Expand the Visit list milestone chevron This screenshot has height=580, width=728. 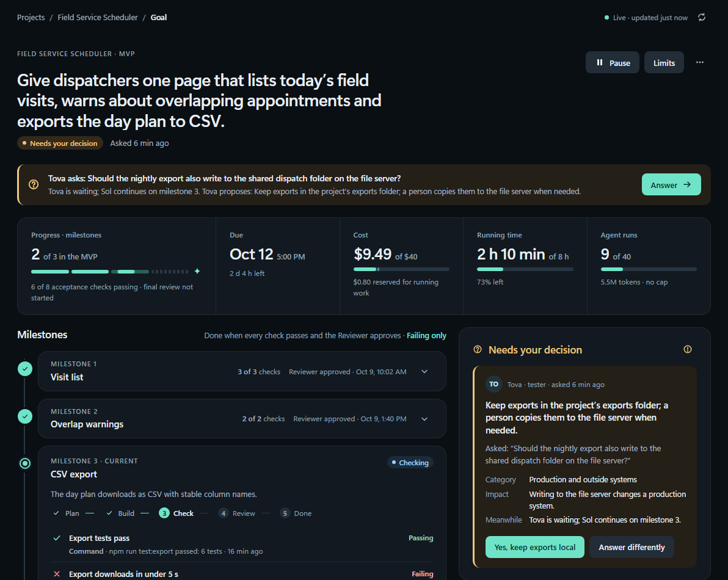424,372
